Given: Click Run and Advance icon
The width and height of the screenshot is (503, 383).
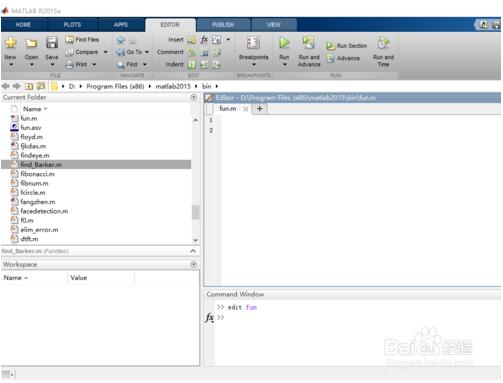Looking at the screenshot, I should [x=309, y=43].
